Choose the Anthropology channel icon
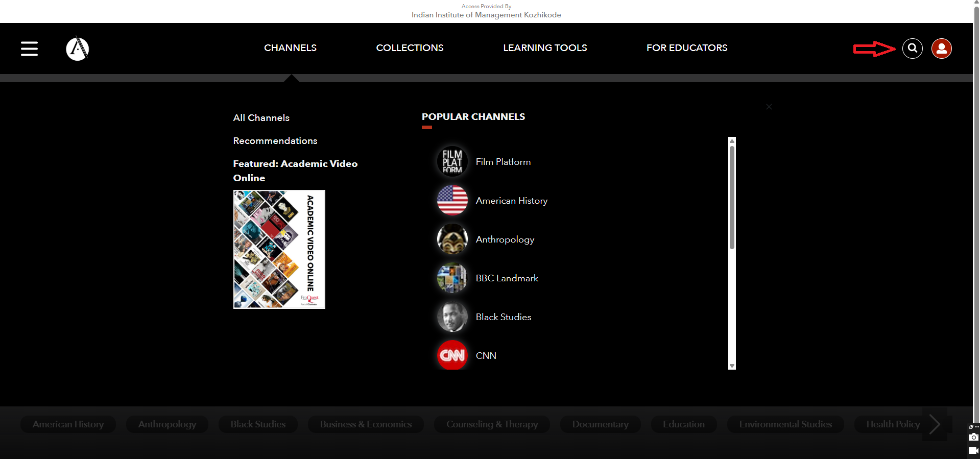 pyautogui.click(x=452, y=239)
